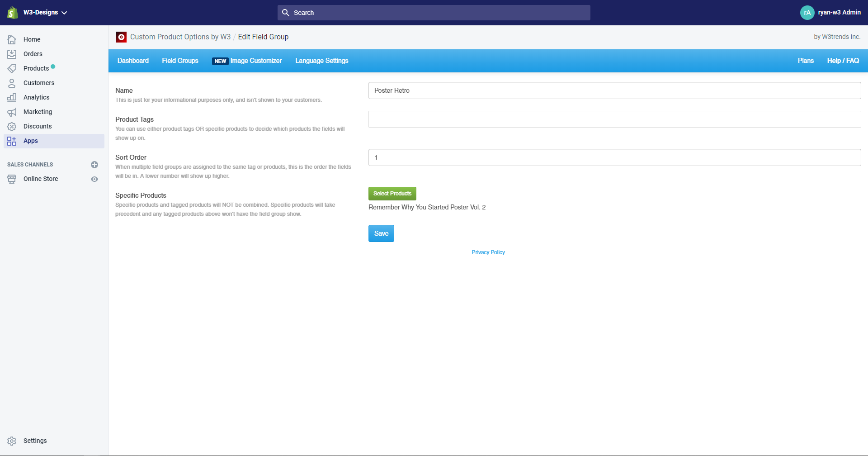Click the 'by W3trends Inc.' text
This screenshot has width=868, height=456.
837,37
